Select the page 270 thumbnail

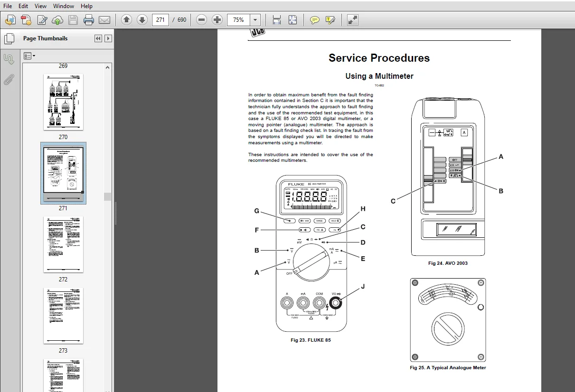(63, 102)
